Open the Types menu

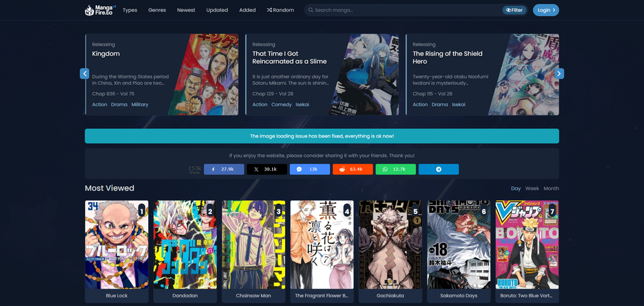tap(129, 10)
